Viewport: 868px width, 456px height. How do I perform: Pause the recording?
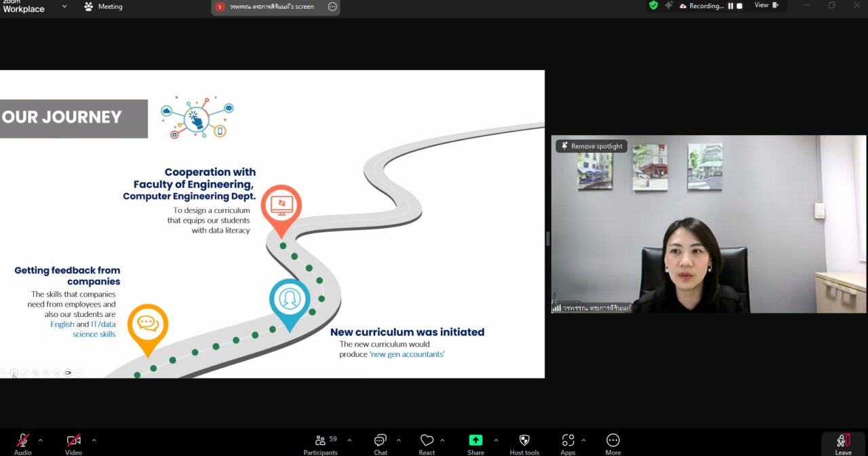click(x=731, y=6)
